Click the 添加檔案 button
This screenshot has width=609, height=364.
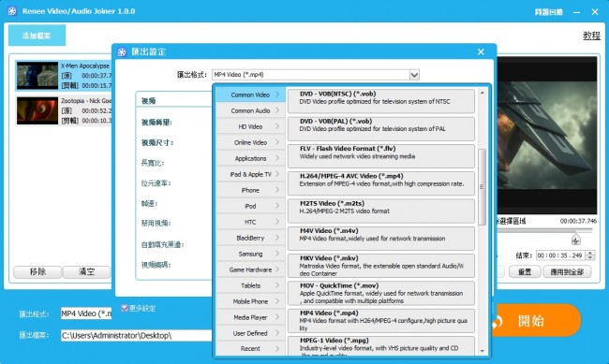tap(37, 36)
